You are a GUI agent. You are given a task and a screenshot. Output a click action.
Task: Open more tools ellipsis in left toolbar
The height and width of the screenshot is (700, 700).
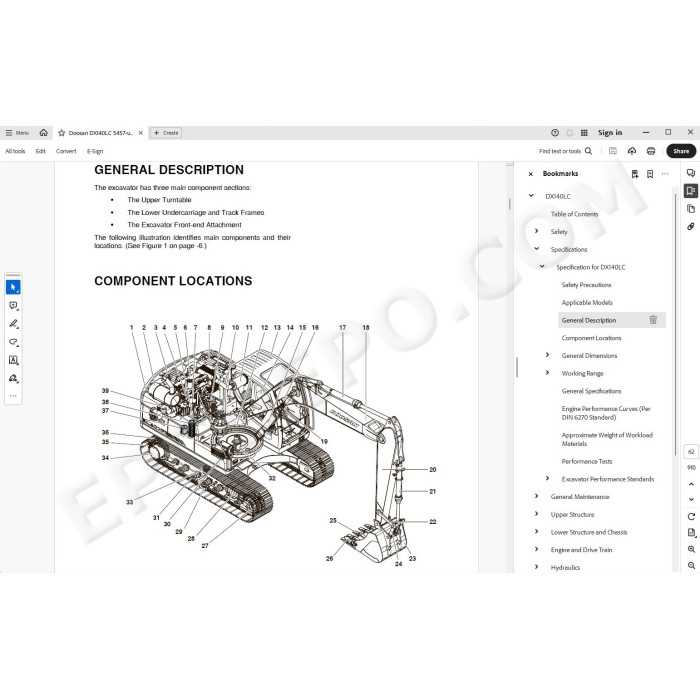click(13, 396)
